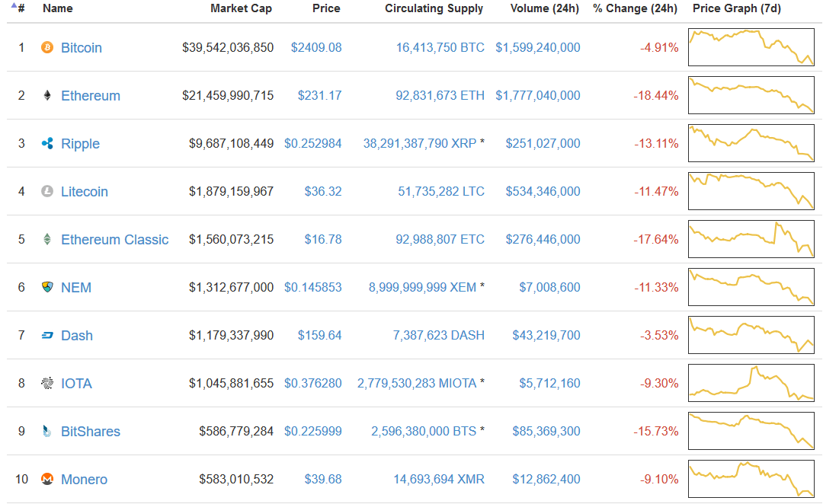Viewport: 823px width, 504px height.
Task: Click the Monero logo icon
Action: 47,480
